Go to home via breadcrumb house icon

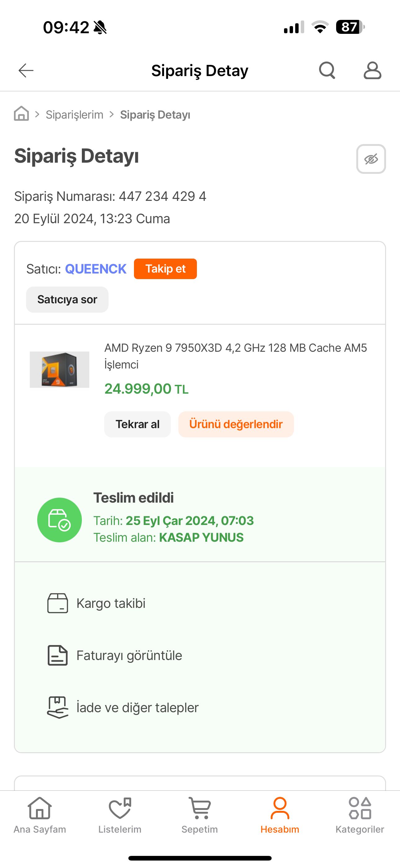tap(21, 113)
